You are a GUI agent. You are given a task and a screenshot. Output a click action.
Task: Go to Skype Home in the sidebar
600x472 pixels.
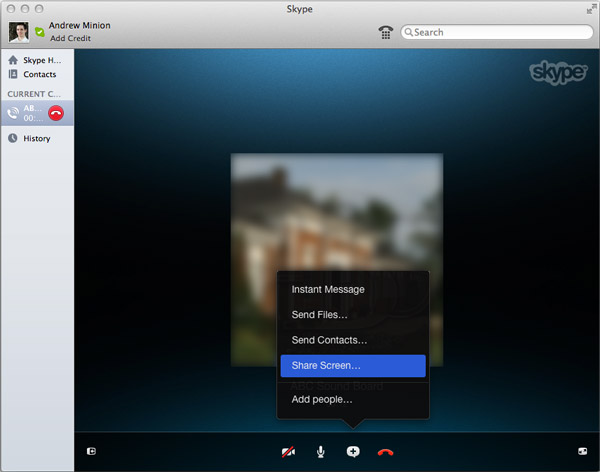coord(37,60)
